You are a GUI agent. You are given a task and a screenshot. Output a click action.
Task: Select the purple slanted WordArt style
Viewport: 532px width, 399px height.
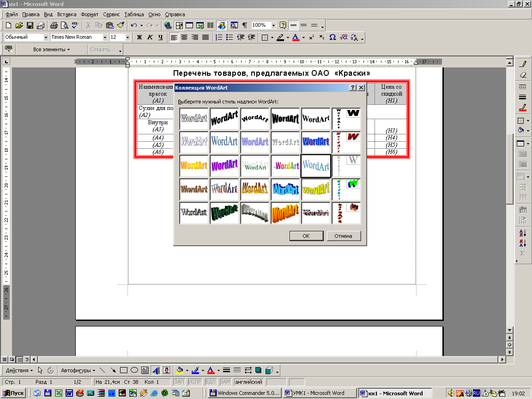[x=224, y=166]
